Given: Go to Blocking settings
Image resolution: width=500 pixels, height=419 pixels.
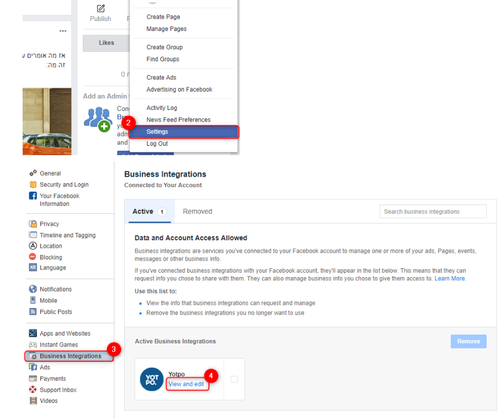Looking at the screenshot, I should pos(51,257).
